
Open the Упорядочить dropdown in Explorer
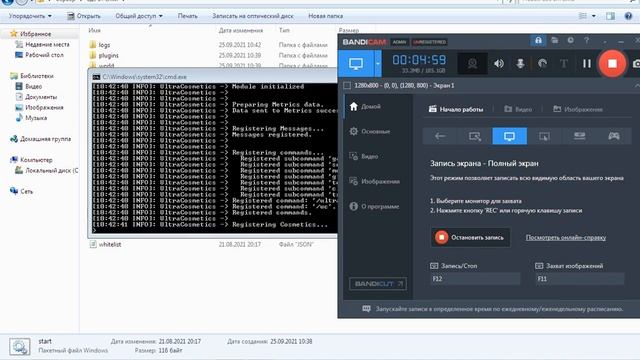(30, 16)
